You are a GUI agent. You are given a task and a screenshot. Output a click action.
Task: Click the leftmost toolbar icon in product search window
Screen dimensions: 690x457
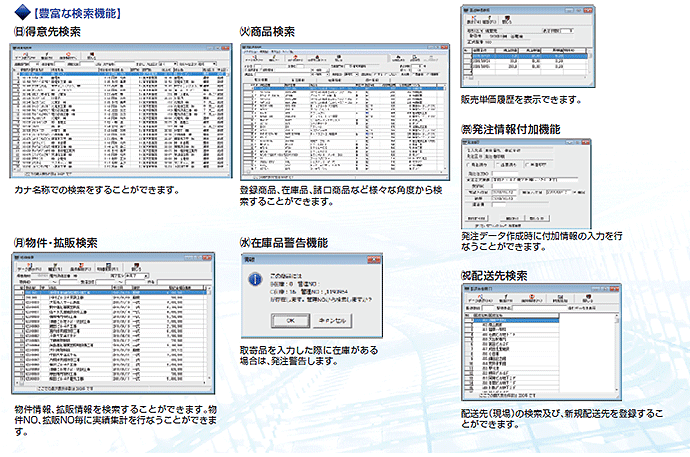[x=254, y=57]
